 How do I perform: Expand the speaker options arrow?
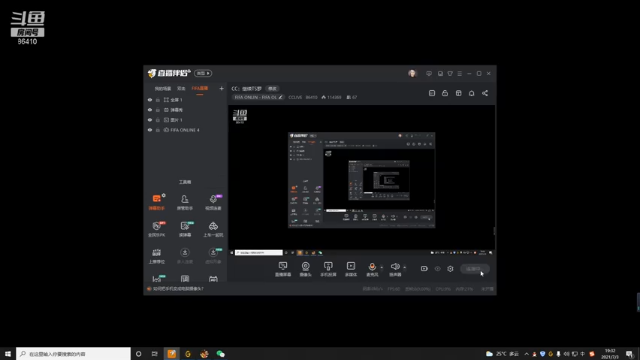[x=404, y=268]
